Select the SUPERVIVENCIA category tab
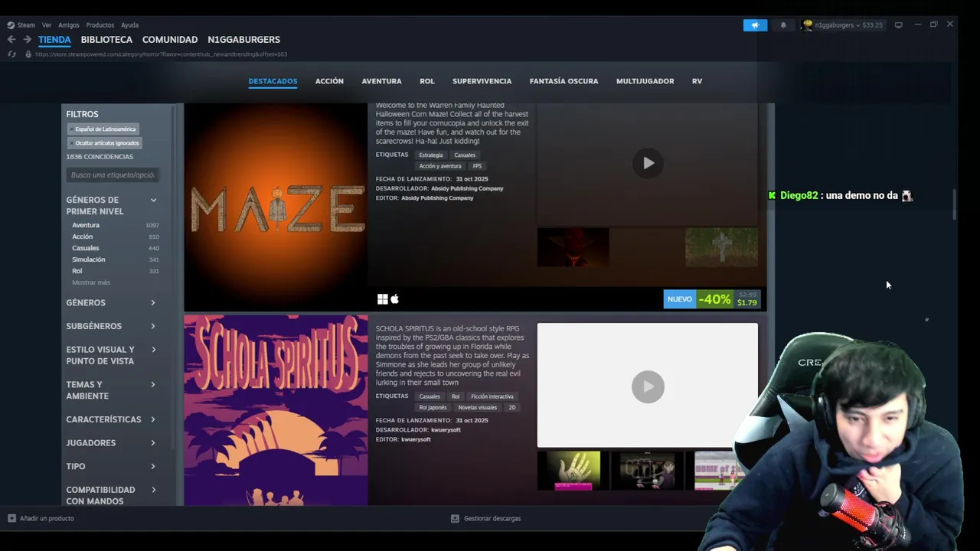Image resolution: width=980 pixels, height=551 pixels. 482,81
